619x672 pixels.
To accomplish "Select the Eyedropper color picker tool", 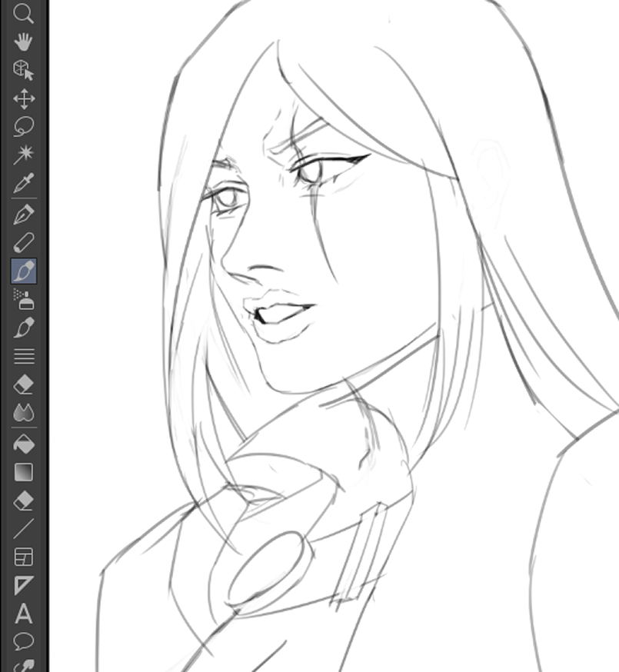I will tap(24, 184).
